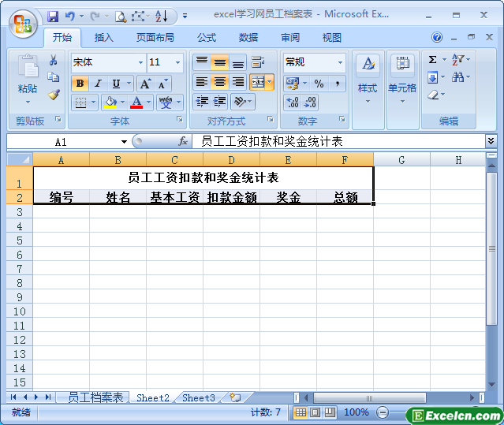Open the Sheet2 worksheet tab
Viewport: 504px width, 425px height.
coord(152,397)
